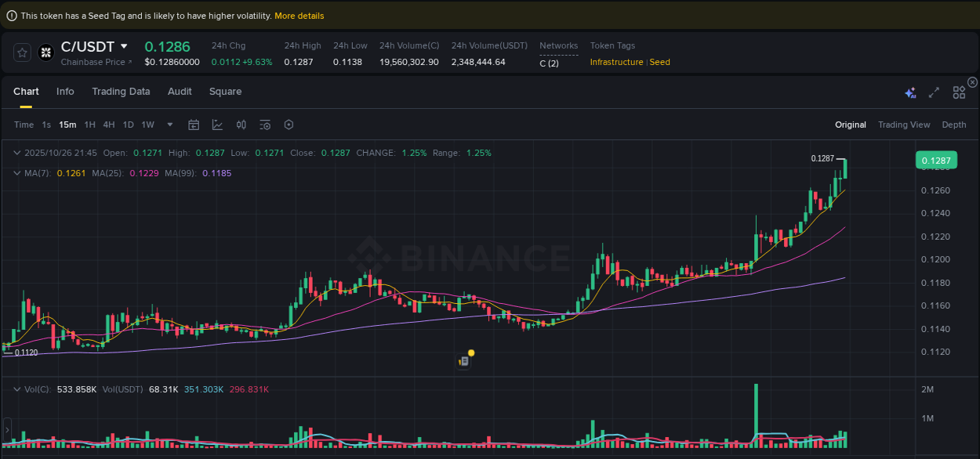This screenshot has width=980, height=459.
Task: Click the 0.1287 current price tag
Action: pyautogui.click(x=936, y=160)
